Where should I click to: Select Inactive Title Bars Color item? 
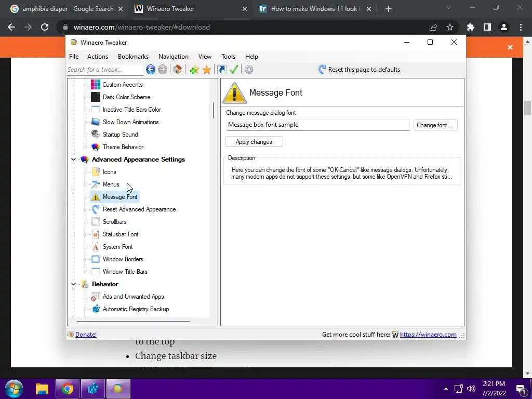131,110
